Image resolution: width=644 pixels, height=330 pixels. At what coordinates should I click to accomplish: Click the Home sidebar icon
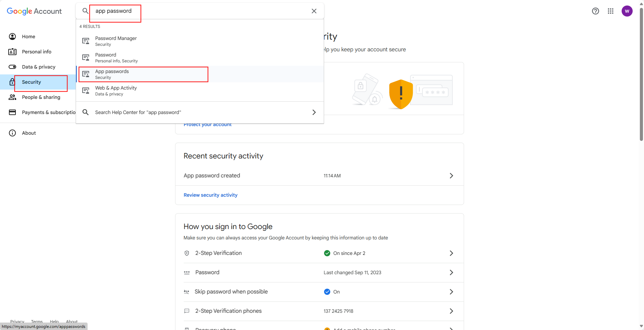pyautogui.click(x=12, y=37)
